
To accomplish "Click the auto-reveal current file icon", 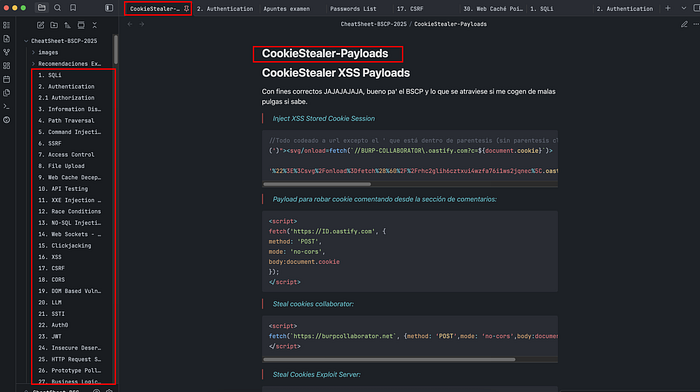I will (x=81, y=25).
